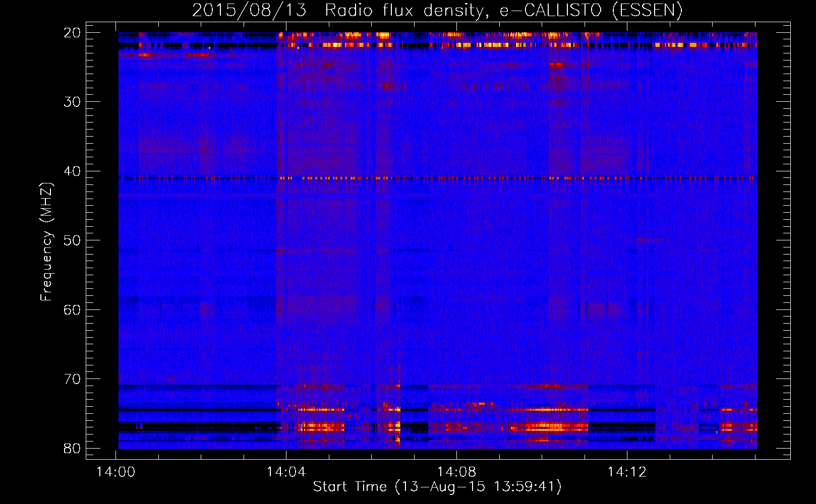The width and height of the screenshot is (816, 504).
Task: Select the 14:12 time tick label
Action: (x=627, y=472)
